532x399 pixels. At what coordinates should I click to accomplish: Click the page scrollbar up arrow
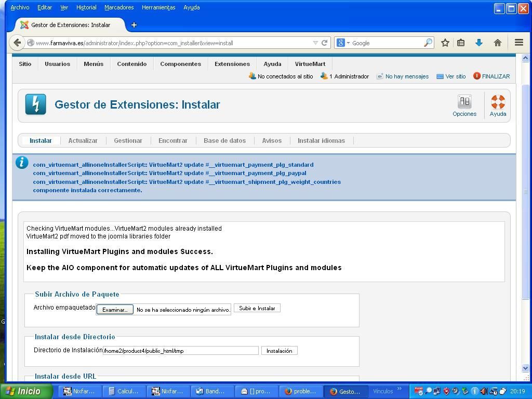525,58
